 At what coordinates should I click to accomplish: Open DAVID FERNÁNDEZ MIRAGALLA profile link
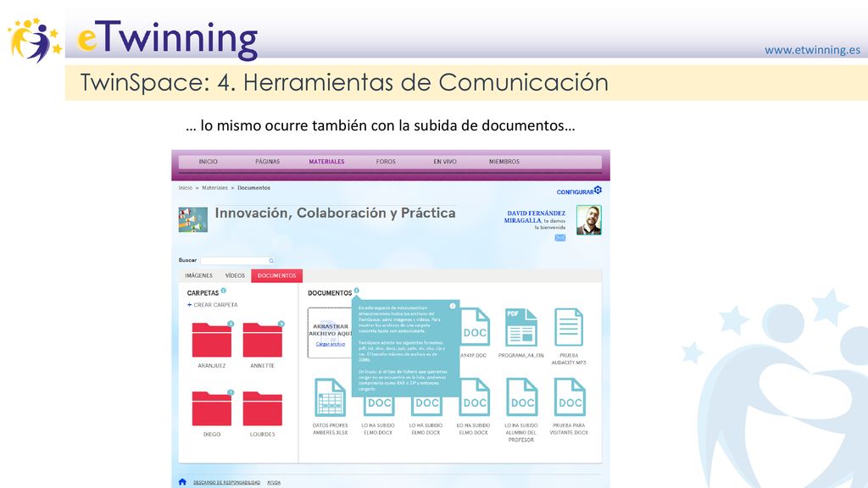pyautogui.click(x=535, y=216)
